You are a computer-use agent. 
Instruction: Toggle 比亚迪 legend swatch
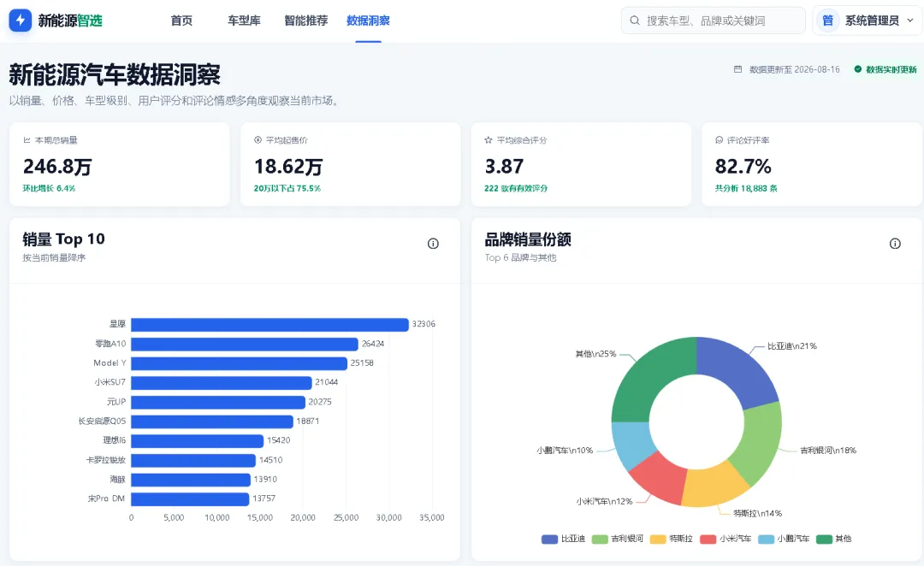click(x=549, y=539)
